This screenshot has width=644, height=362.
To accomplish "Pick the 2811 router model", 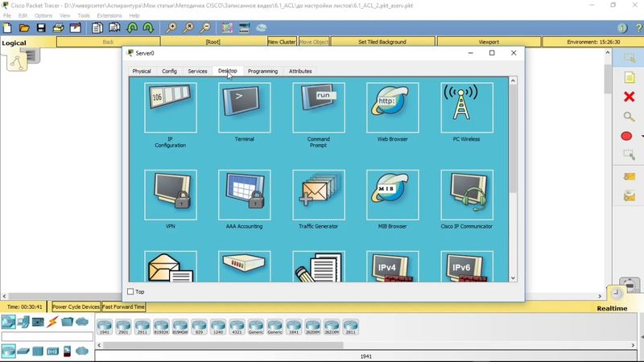I will pos(350,327).
